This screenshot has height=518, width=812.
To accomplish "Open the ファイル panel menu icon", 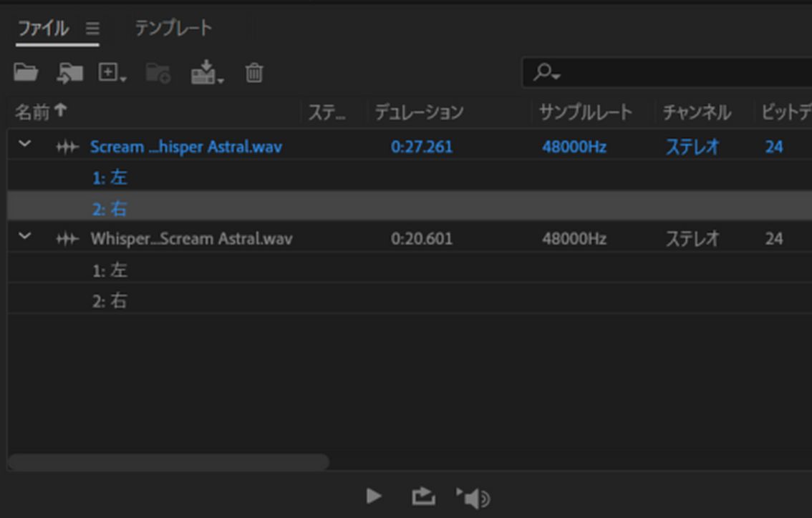I will 92,28.
